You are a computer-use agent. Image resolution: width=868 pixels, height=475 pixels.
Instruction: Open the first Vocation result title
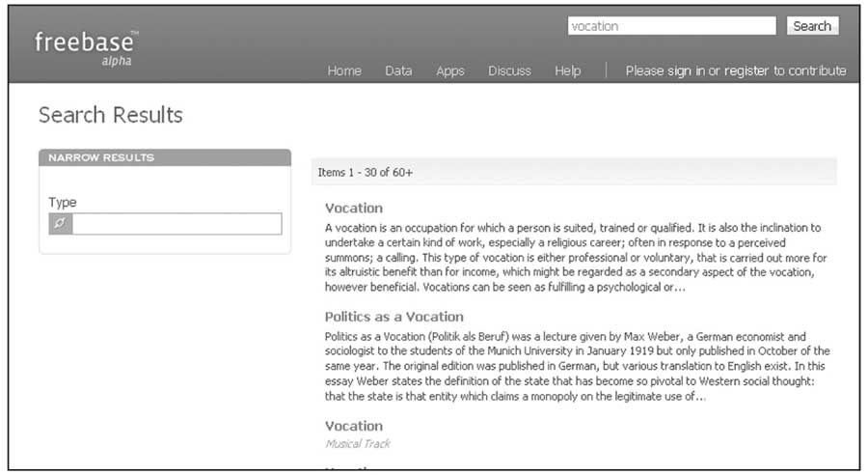pos(354,208)
